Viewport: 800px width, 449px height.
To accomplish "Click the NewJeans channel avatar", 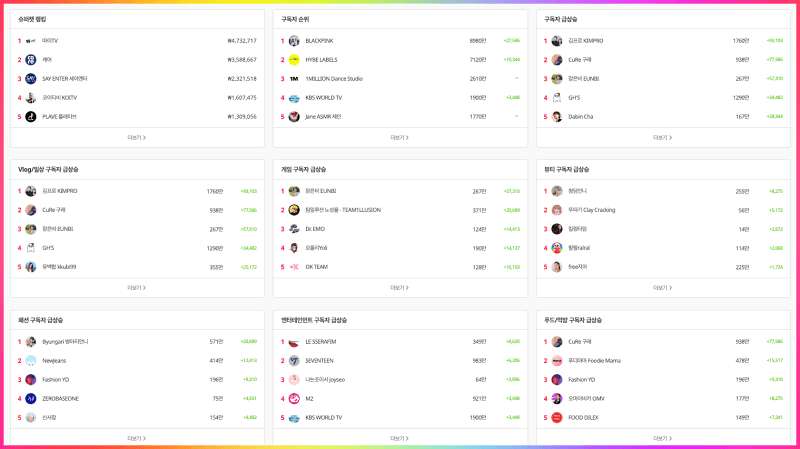I will tap(31, 361).
